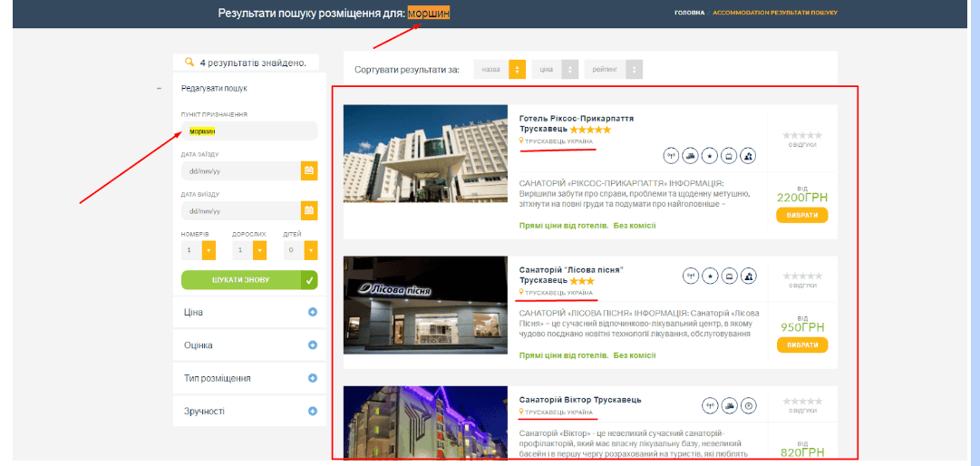Open Дітей count dropdown
Screen dimensions: 980x466
click(311, 250)
